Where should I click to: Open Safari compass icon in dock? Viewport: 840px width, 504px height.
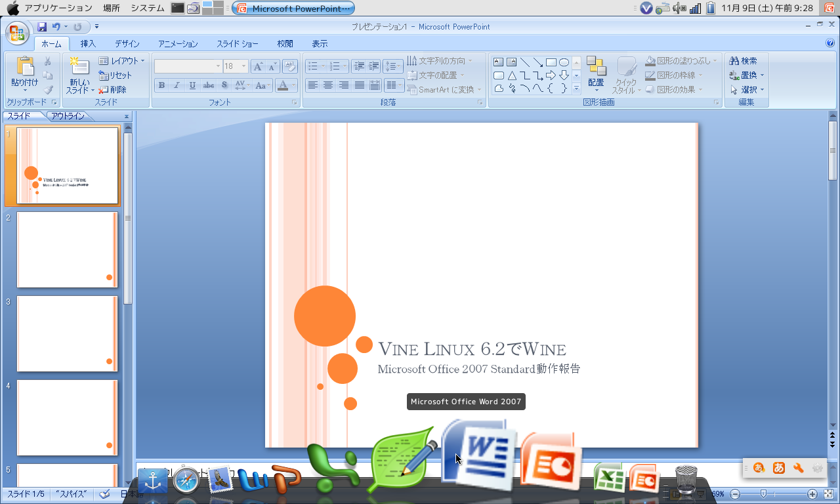pos(186,480)
